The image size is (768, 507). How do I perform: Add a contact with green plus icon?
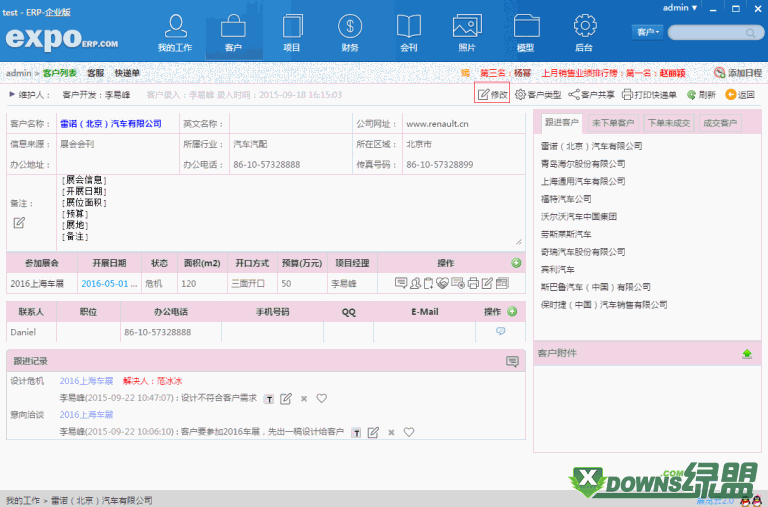click(x=512, y=312)
